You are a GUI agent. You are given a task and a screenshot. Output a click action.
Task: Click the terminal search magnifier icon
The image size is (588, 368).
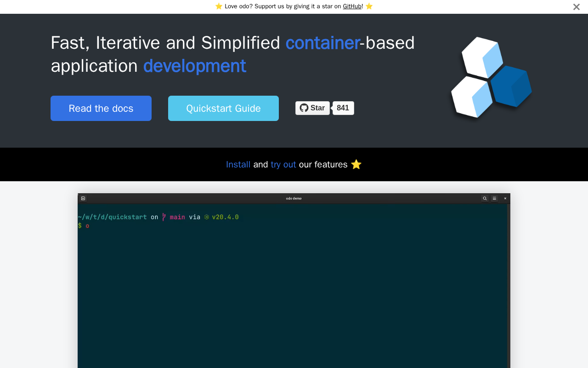pyautogui.click(x=485, y=198)
